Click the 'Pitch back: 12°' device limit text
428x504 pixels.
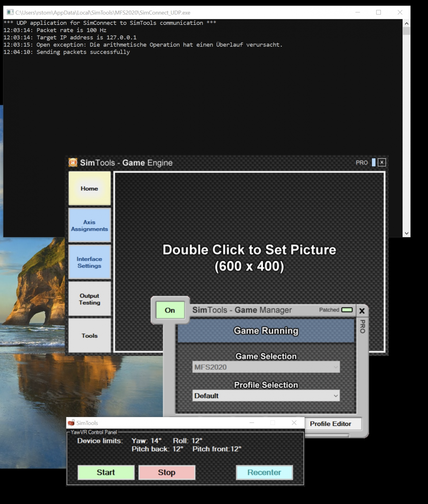click(x=157, y=449)
